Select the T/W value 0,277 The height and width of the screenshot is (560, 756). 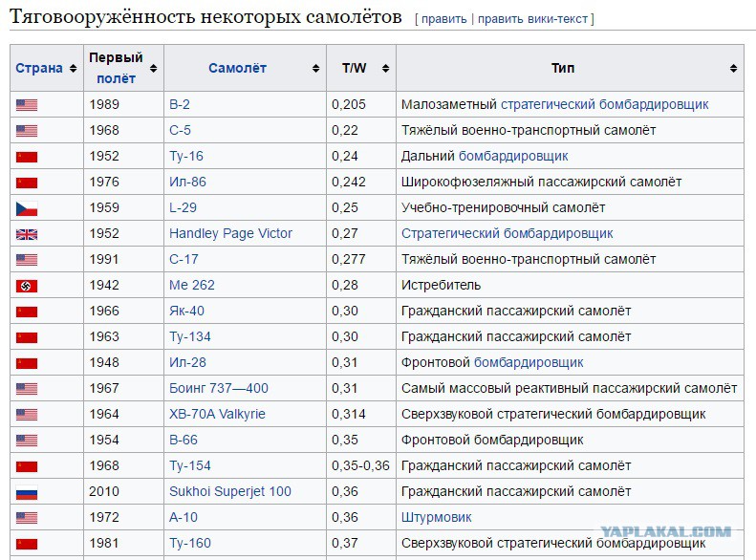click(x=349, y=259)
